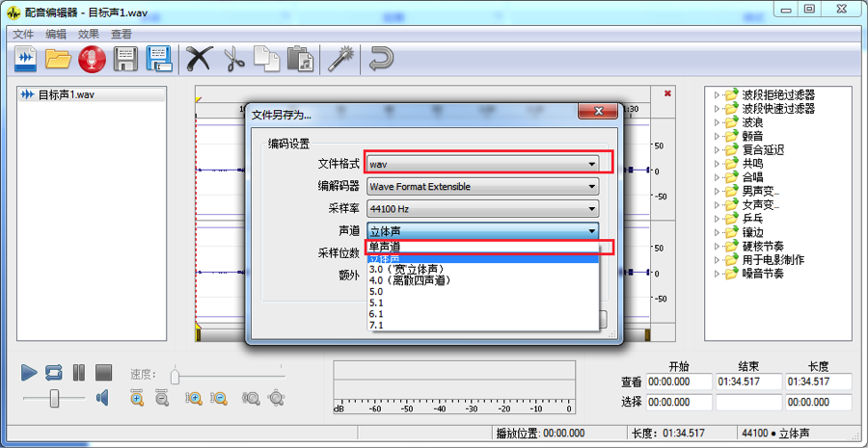This screenshot has height=448, width=868.
Task: Open the 文件格式 wav dropdown
Action: pos(483,164)
